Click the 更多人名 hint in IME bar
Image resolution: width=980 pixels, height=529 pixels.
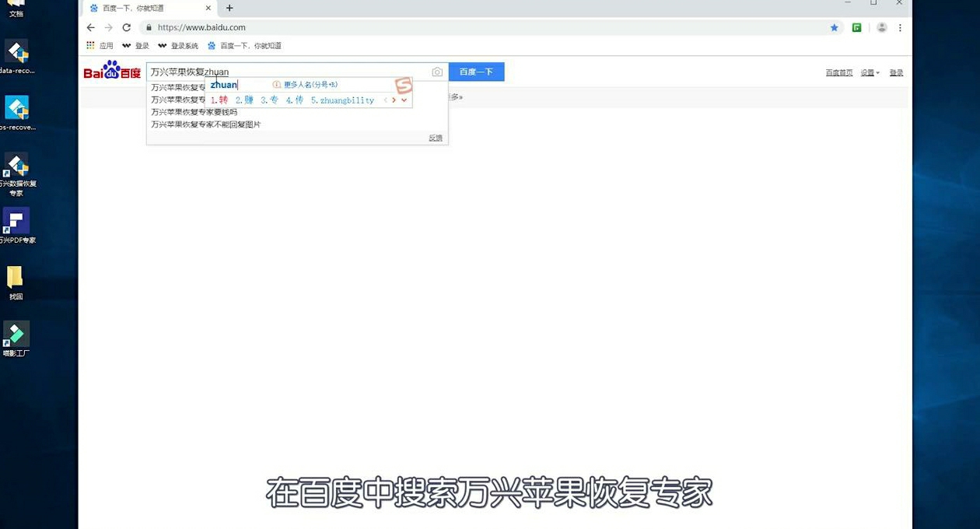[306, 84]
